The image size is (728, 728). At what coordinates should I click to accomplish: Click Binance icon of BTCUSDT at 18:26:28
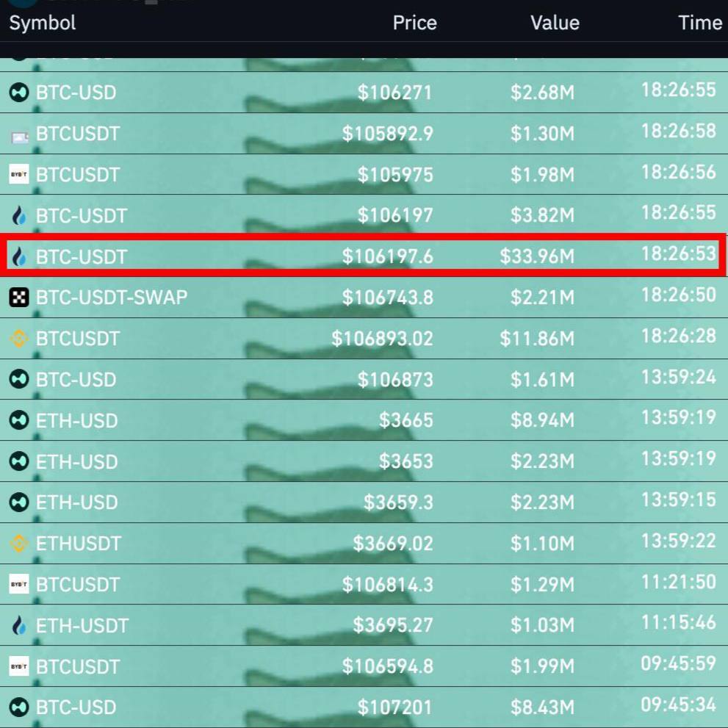[x=19, y=339]
